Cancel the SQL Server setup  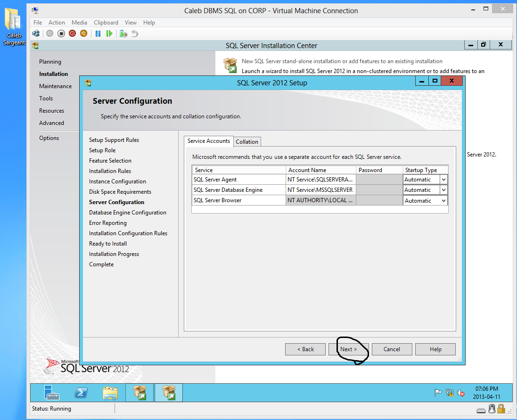[x=392, y=349]
